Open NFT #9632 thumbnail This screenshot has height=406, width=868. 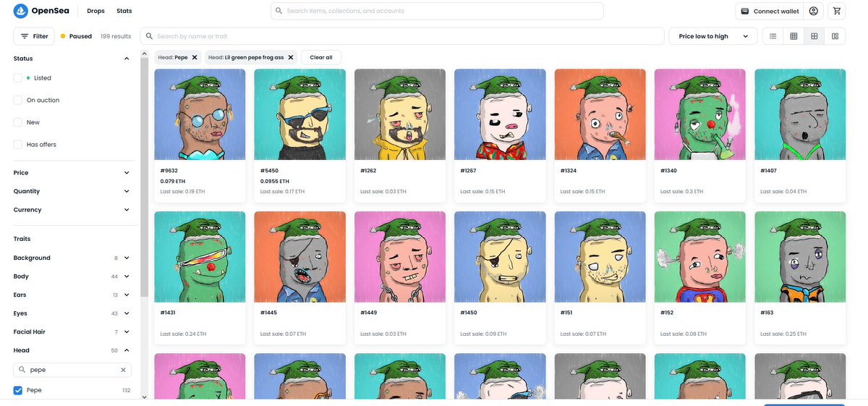[x=200, y=114]
